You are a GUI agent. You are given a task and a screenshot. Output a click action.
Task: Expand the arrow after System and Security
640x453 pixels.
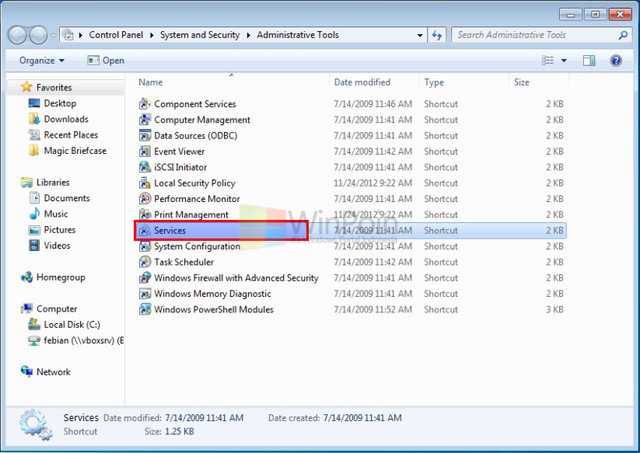coord(248,35)
